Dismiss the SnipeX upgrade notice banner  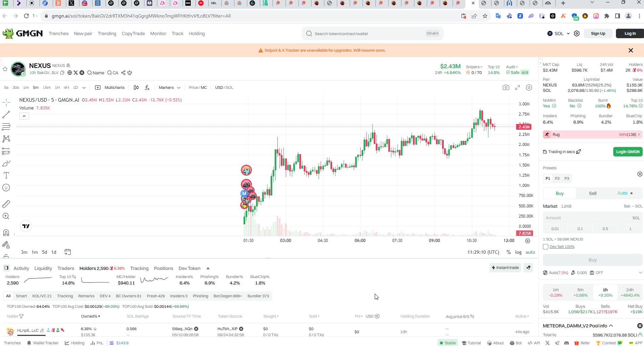click(x=630, y=50)
